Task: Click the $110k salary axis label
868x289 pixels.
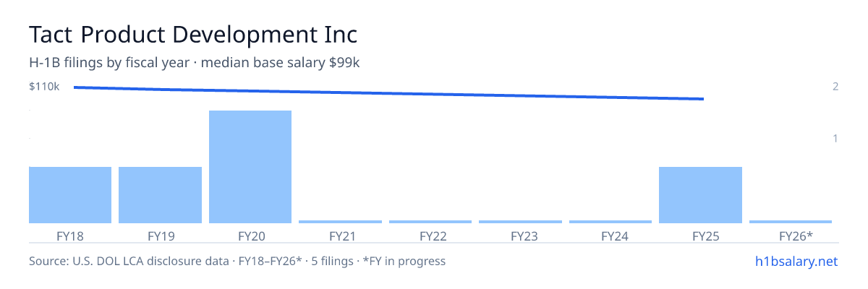Action: point(44,87)
